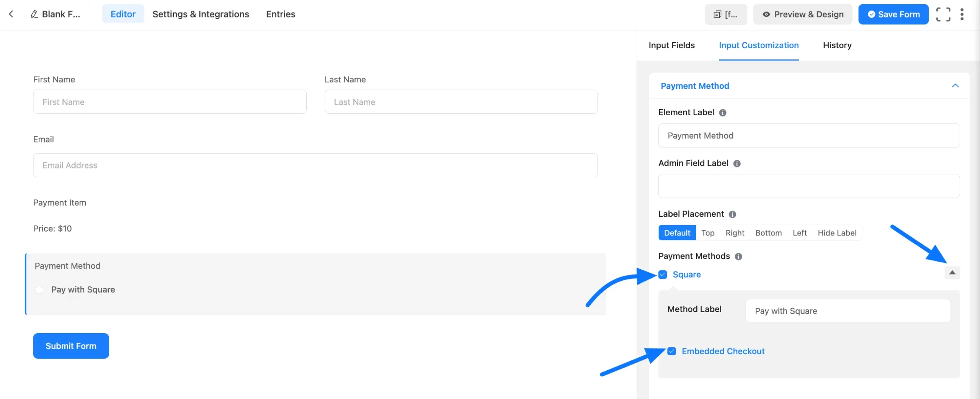Image resolution: width=980 pixels, height=399 pixels.
Task: Click the Save Form button
Action: pos(893,15)
